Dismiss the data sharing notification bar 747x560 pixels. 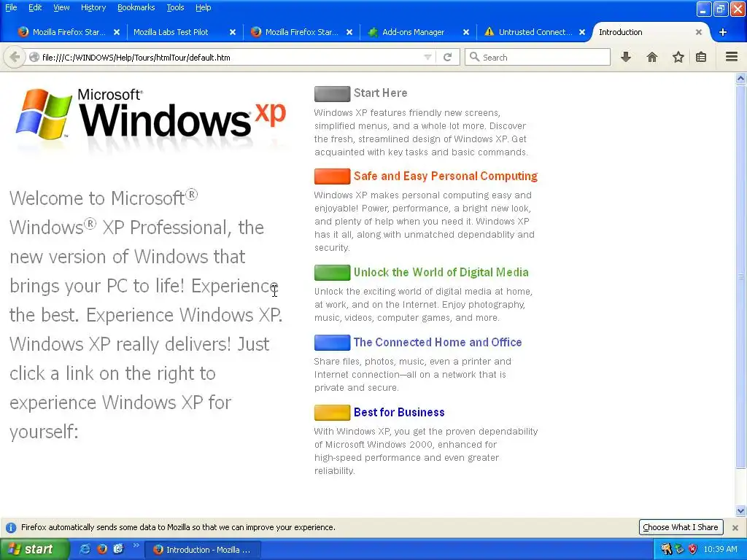pyautogui.click(x=735, y=528)
